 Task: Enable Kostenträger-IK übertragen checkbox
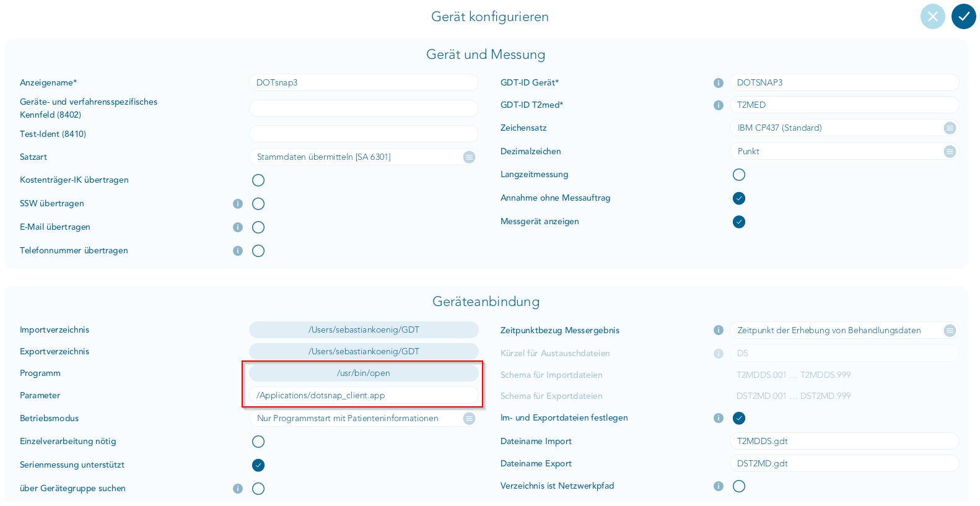click(x=258, y=180)
